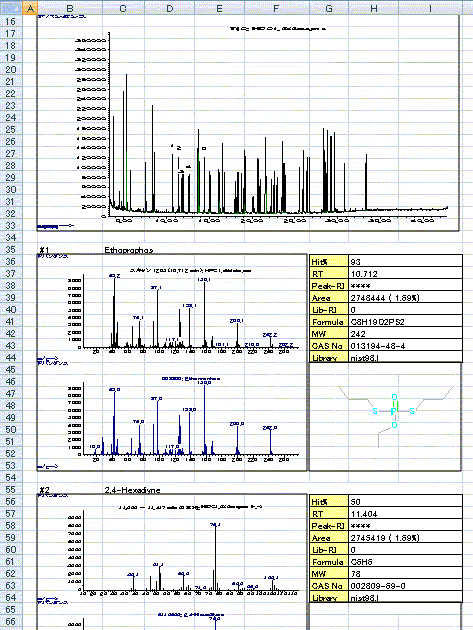Select column B header
Viewport: 473px width, 630px height.
pos(70,8)
